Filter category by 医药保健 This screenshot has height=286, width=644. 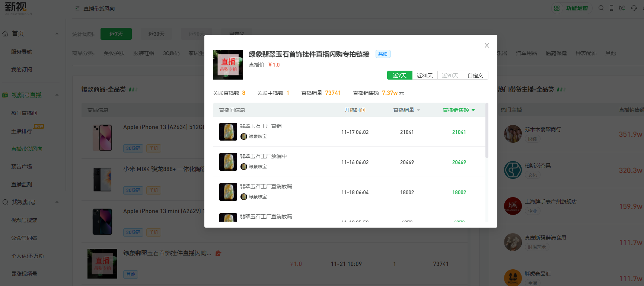tap(556, 53)
